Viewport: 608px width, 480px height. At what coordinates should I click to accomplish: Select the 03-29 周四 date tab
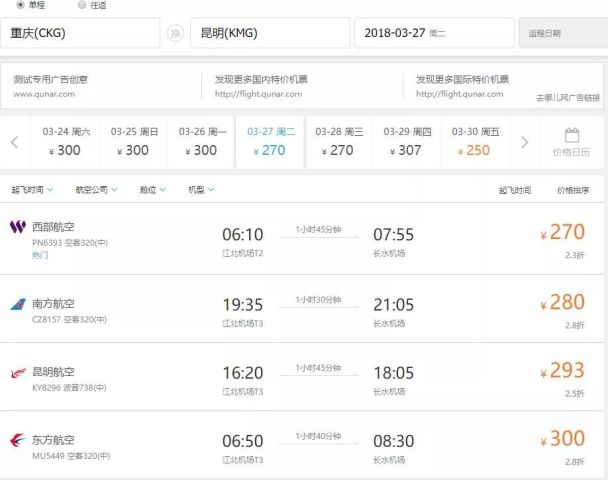(x=407, y=142)
